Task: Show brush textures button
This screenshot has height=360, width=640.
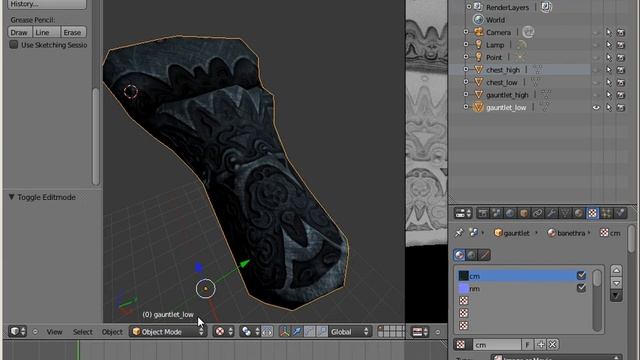Action: click(484, 255)
